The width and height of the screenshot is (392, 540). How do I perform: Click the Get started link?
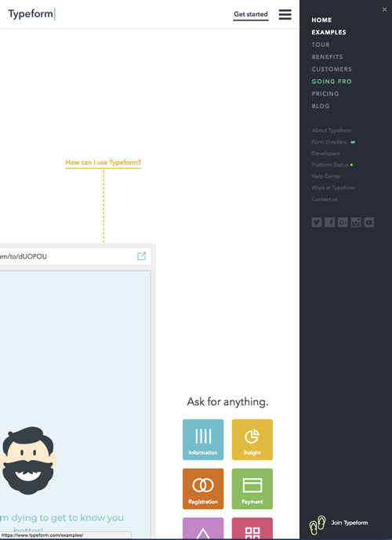click(x=251, y=14)
